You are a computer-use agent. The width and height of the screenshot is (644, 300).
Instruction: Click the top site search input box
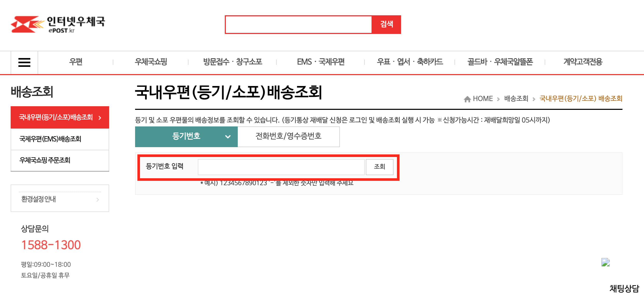tap(298, 25)
